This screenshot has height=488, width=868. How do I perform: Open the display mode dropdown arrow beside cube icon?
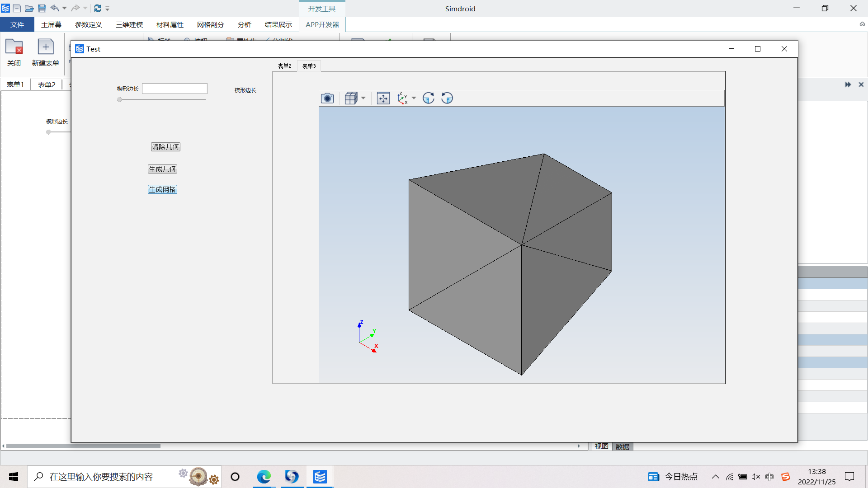pos(363,98)
